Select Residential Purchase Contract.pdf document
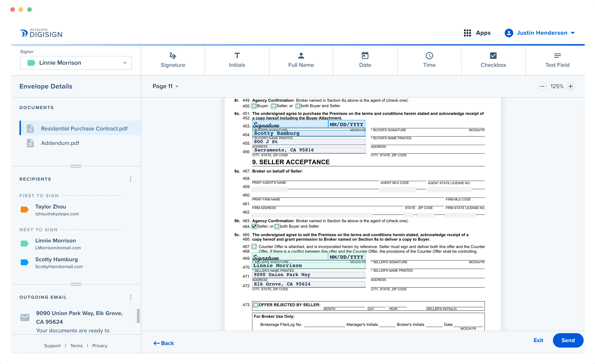The height and width of the screenshot is (364, 595). tap(84, 128)
